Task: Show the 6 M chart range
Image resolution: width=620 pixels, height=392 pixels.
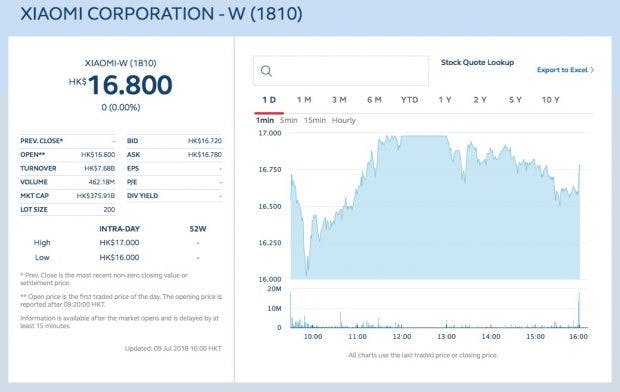Action: [x=374, y=100]
